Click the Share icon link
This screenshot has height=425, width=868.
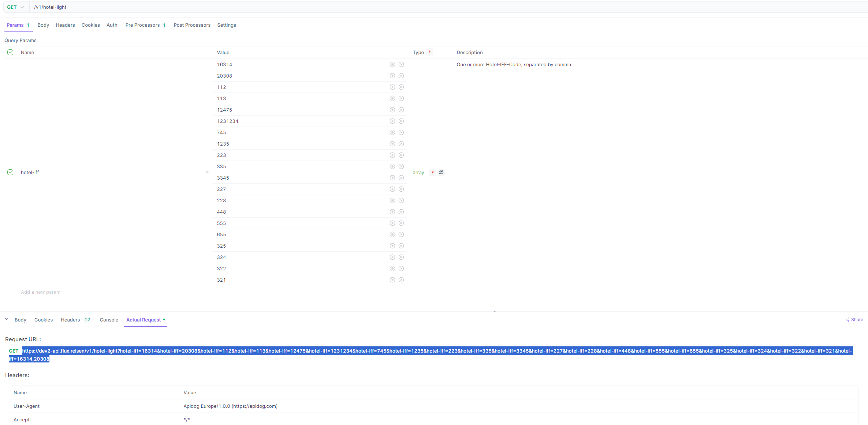(x=854, y=320)
